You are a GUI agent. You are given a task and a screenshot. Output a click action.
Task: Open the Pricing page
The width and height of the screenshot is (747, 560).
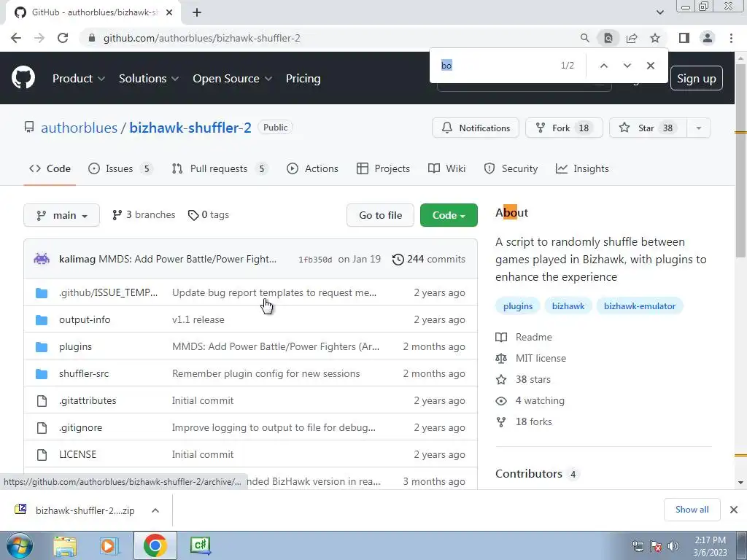click(x=303, y=79)
